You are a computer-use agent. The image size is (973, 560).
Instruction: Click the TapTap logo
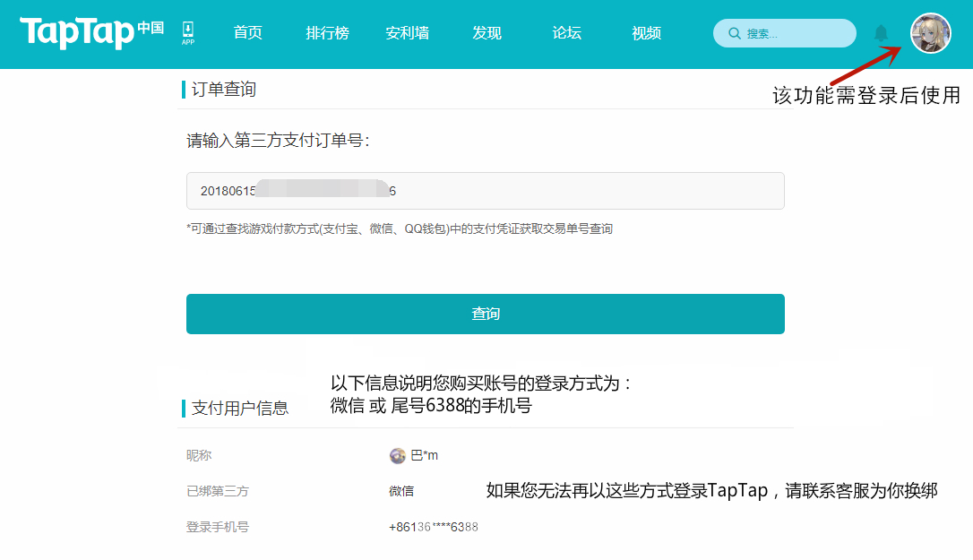pyautogui.click(x=77, y=32)
